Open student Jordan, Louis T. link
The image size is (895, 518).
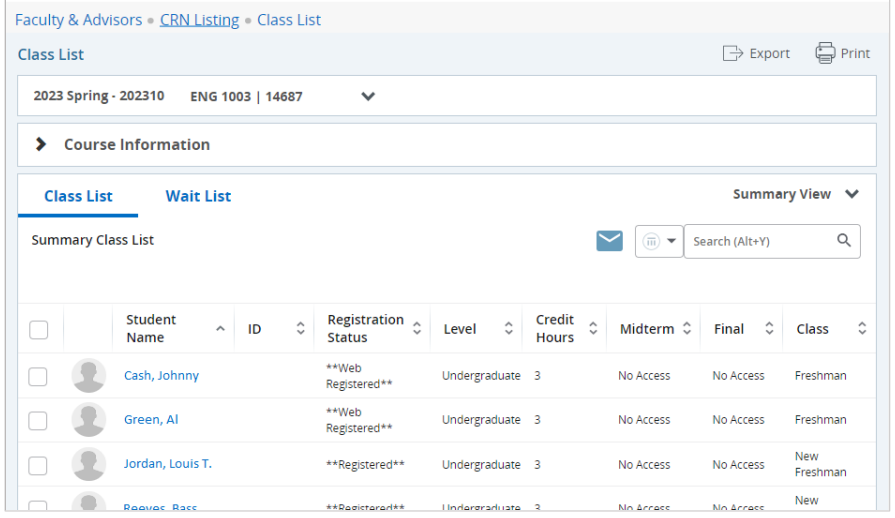click(x=168, y=463)
